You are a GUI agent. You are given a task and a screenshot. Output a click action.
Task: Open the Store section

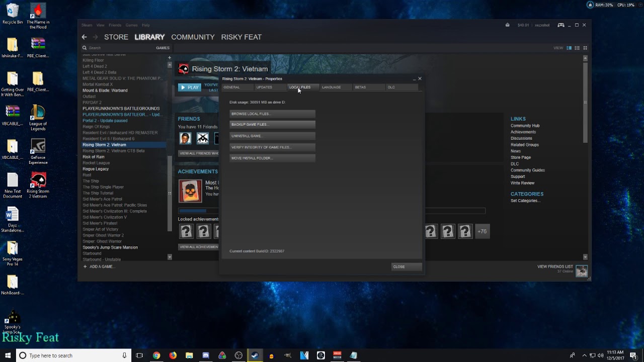point(116,37)
